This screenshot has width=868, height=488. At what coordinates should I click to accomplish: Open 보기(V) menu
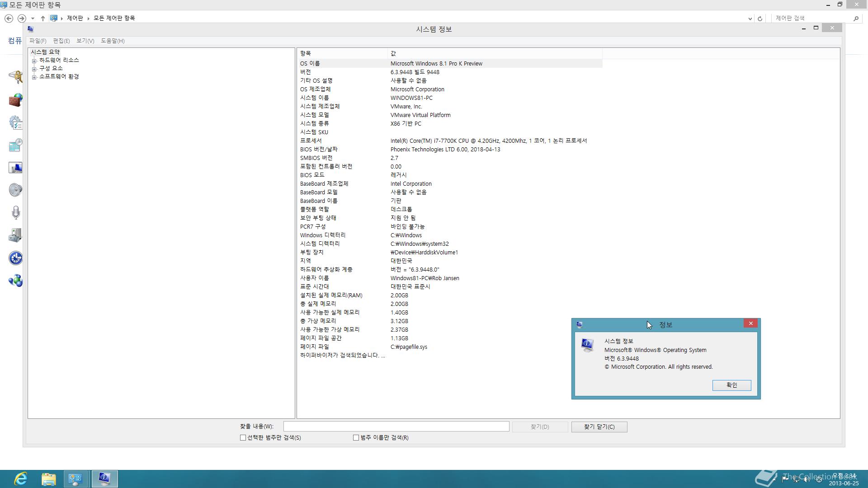[85, 41]
